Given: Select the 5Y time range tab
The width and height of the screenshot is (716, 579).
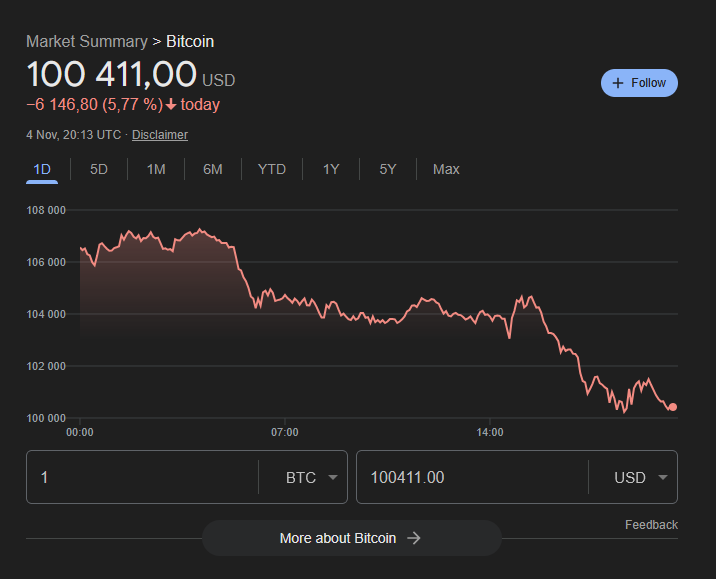Looking at the screenshot, I should click(x=388, y=169).
